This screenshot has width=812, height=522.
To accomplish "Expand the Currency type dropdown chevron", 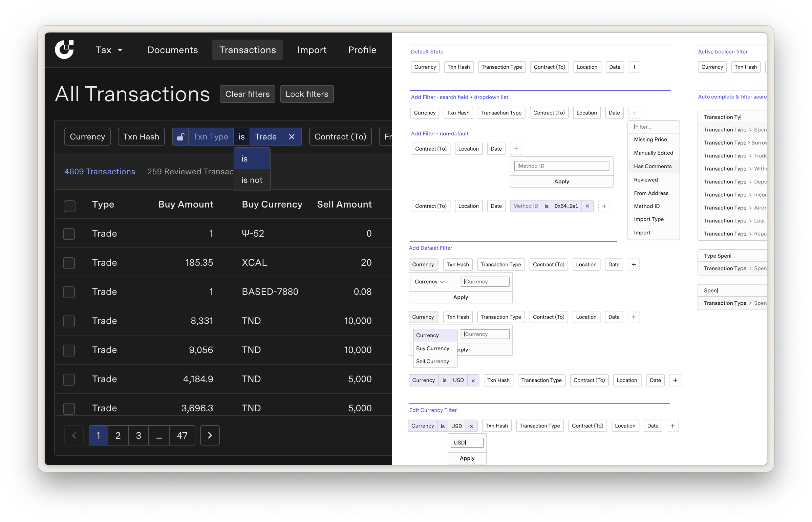I will (x=442, y=282).
